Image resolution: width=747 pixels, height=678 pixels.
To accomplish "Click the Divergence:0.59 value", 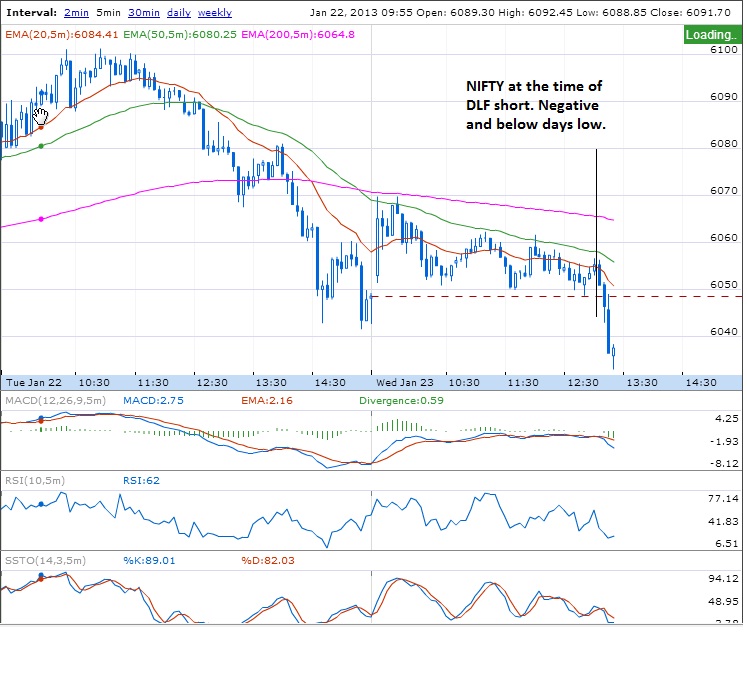I will 401,401.
